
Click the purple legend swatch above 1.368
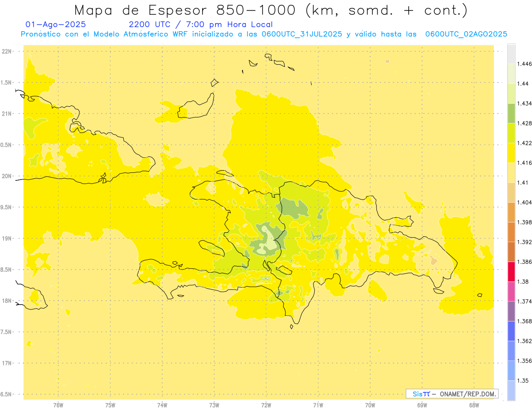tap(511, 311)
